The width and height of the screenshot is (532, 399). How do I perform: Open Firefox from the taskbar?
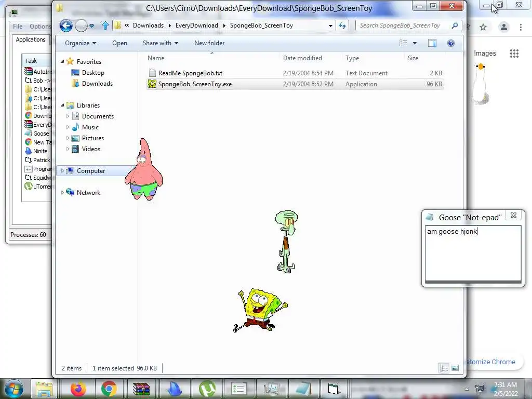point(78,389)
